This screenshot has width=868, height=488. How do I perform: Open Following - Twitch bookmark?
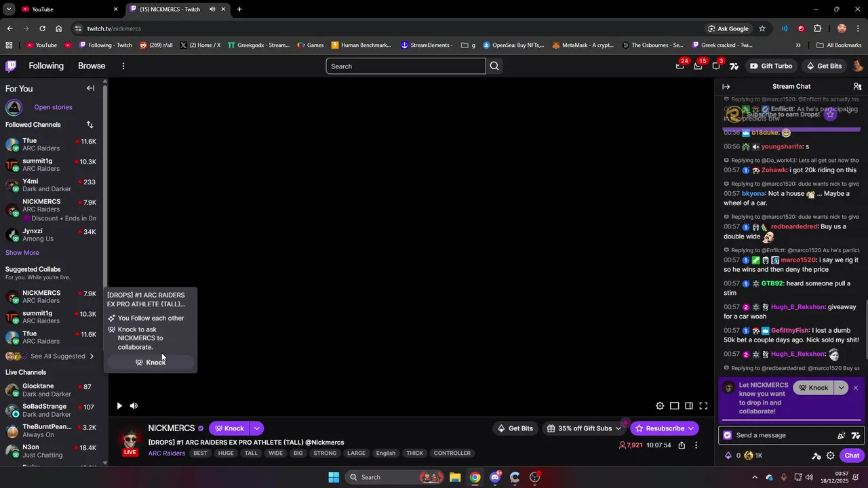[106, 45]
